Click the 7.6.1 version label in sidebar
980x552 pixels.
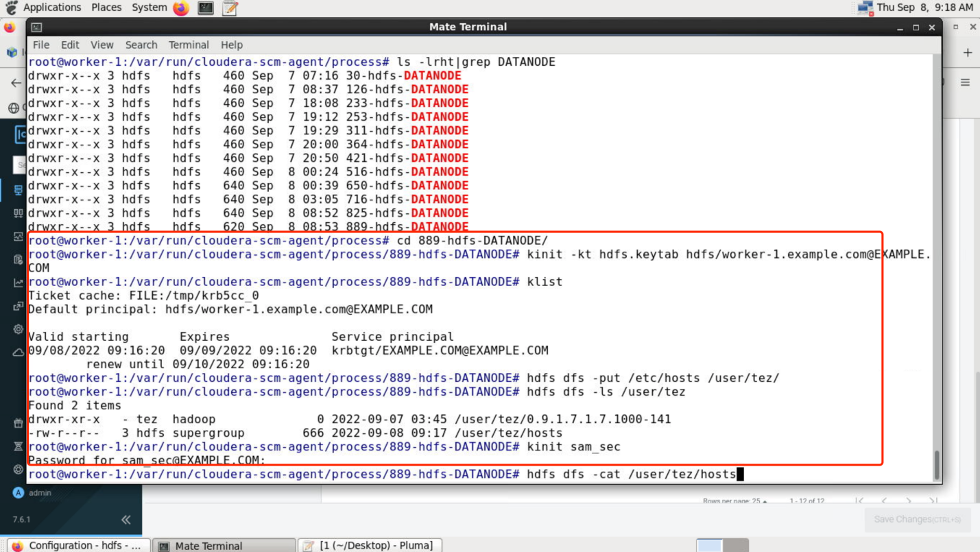(21, 520)
